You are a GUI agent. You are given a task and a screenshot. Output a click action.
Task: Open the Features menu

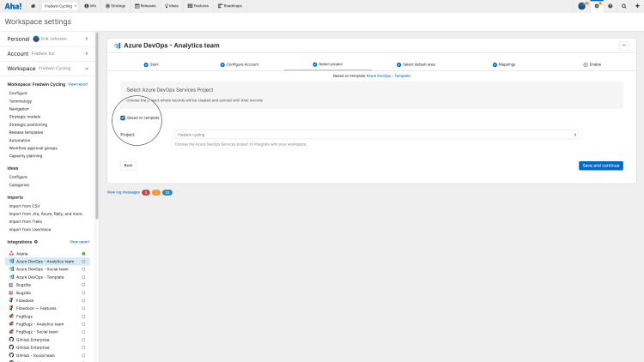tap(198, 6)
